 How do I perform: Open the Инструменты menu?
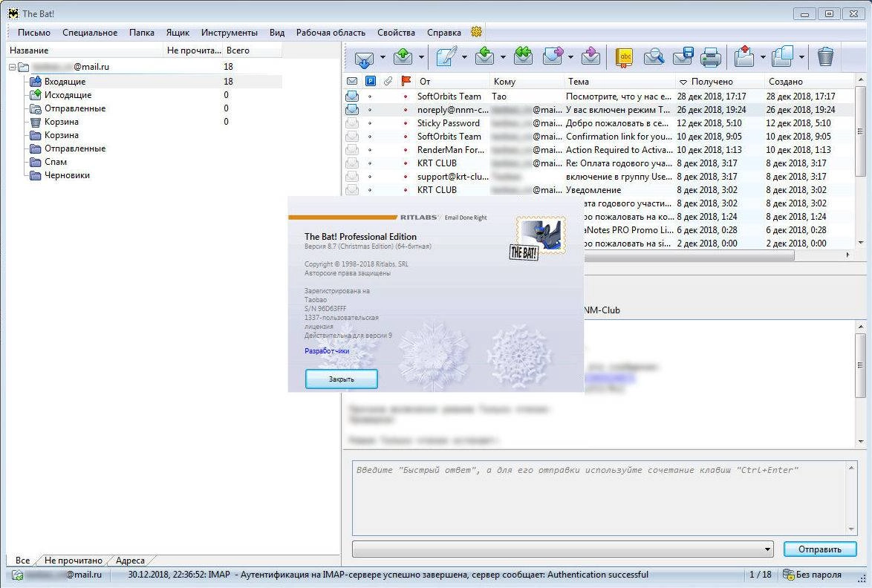click(229, 32)
